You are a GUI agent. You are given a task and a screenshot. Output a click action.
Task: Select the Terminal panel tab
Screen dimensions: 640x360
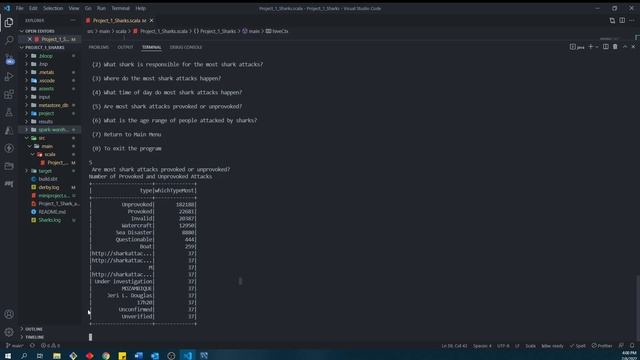(x=151, y=47)
